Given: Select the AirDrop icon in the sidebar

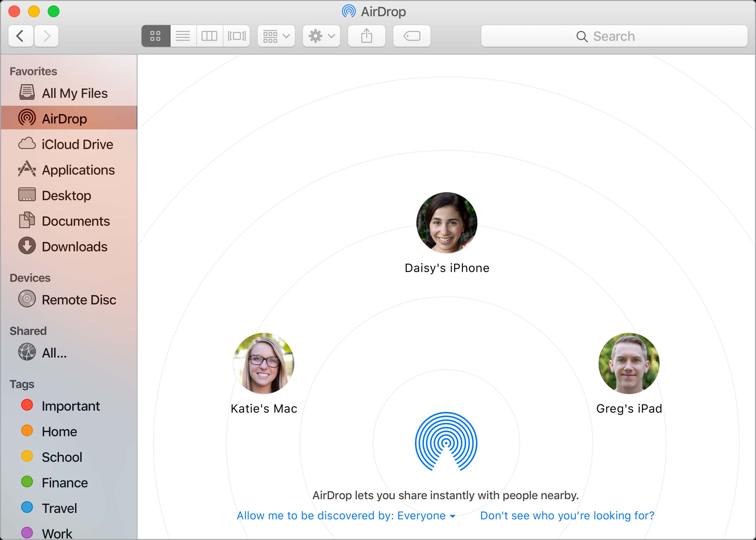Looking at the screenshot, I should [x=27, y=118].
